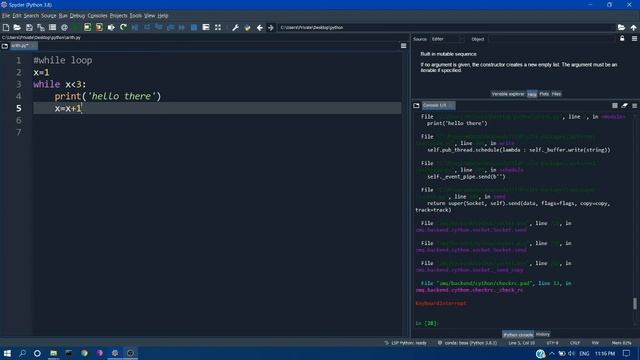Open the Source dropdown in Help pane
The width and height of the screenshot is (640, 360).
(447, 39)
